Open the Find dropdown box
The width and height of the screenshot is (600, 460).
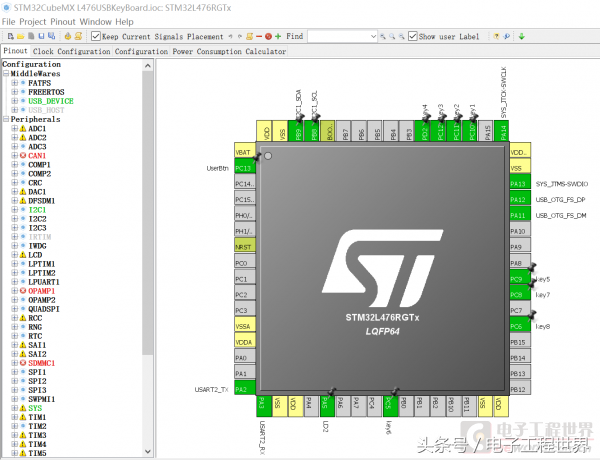pyautogui.click(x=373, y=37)
